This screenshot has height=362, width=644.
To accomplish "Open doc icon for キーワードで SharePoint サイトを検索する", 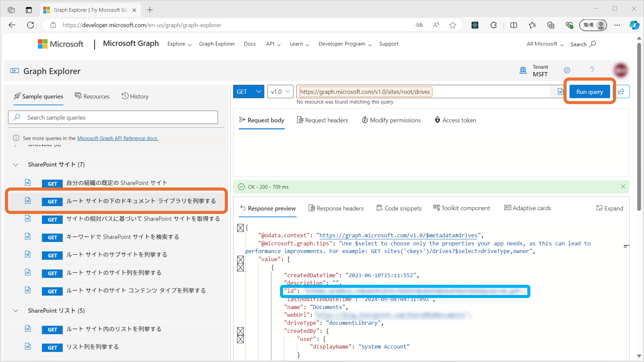I will click(x=28, y=237).
